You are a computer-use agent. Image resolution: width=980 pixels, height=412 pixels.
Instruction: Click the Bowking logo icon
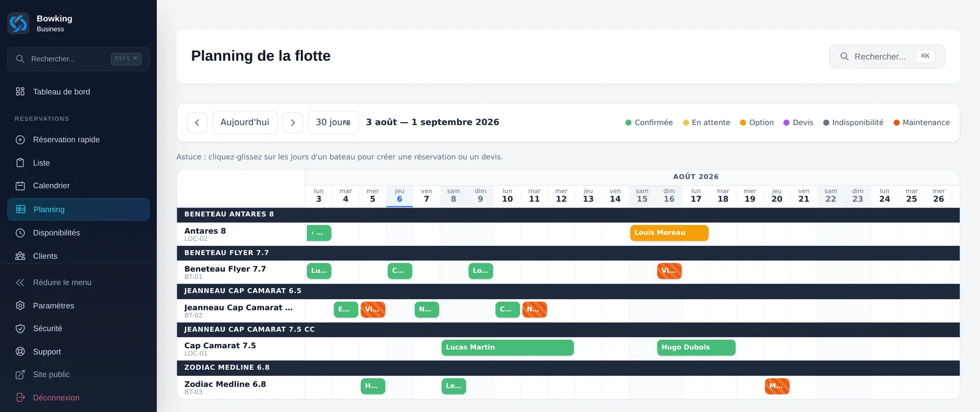point(18,23)
